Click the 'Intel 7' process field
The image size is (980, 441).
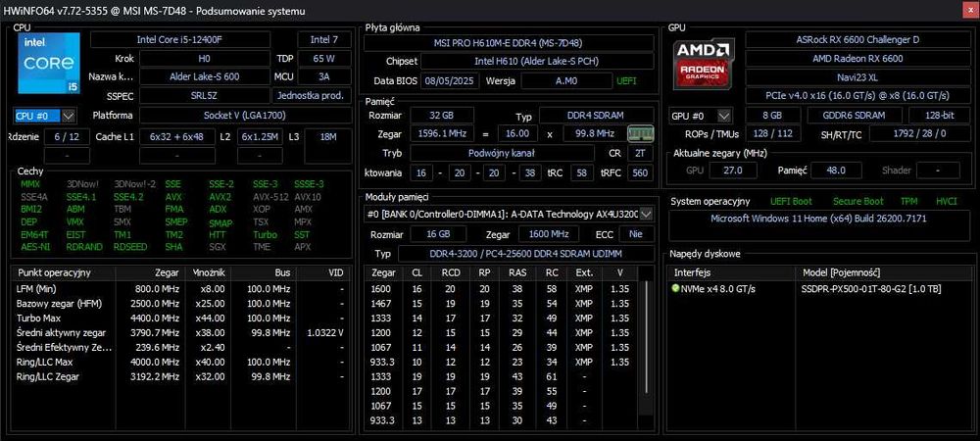(x=323, y=39)
